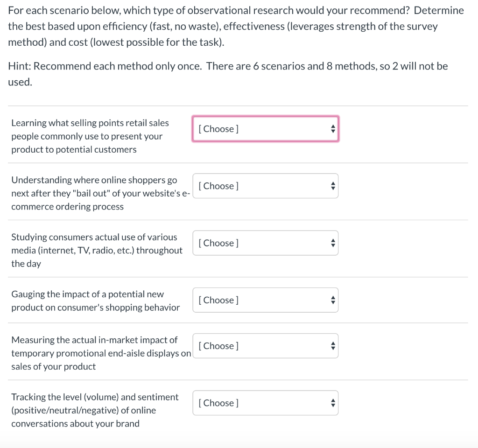Click the up-down arrow icon in the new product row
The image size is (478, 448).
click(x=333, y=300)
